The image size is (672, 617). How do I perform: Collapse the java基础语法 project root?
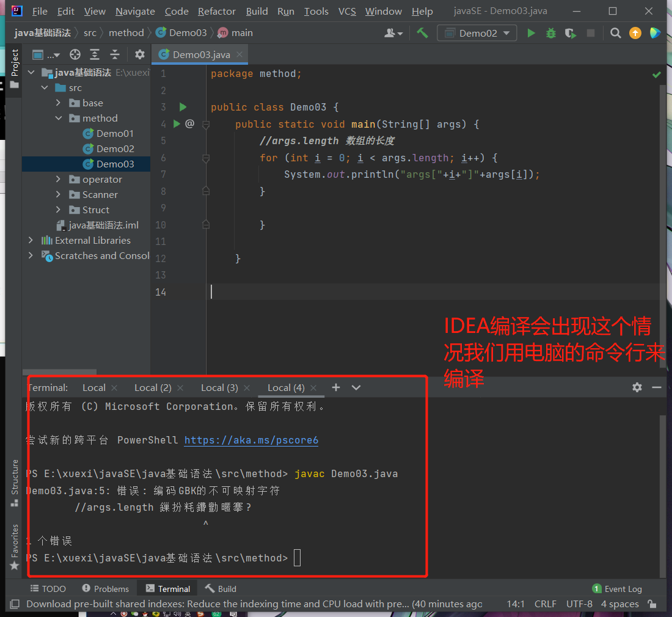click(x=31, y=72)
